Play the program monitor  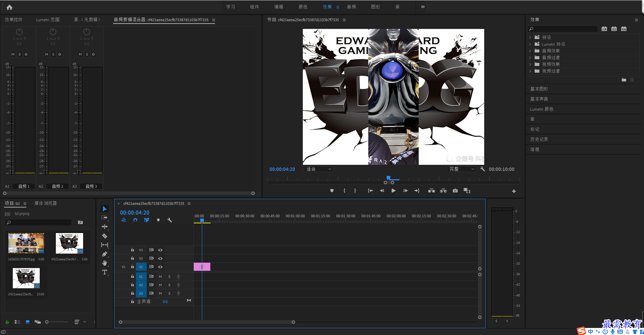point(393,191)
